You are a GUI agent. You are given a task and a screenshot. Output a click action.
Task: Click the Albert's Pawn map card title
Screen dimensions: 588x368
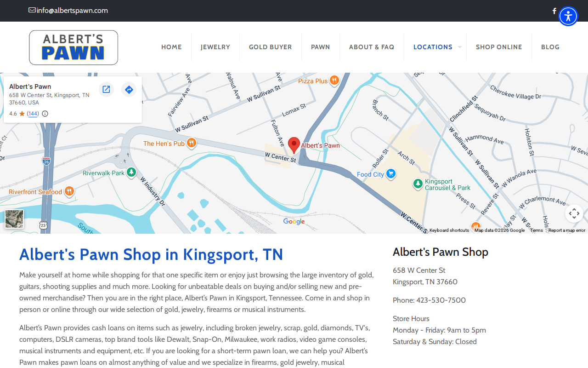[x=30, y=86]
